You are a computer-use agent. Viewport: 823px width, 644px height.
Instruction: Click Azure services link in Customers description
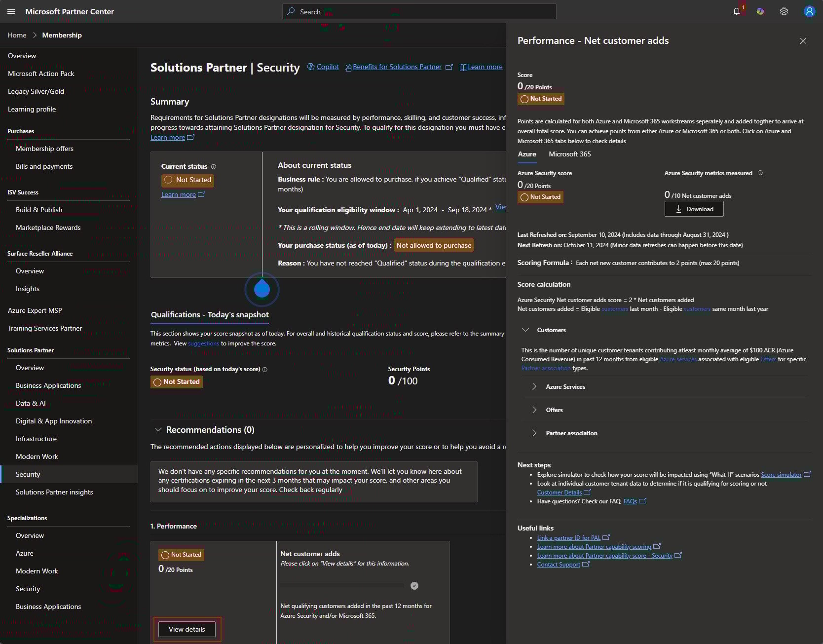point(678,359)
